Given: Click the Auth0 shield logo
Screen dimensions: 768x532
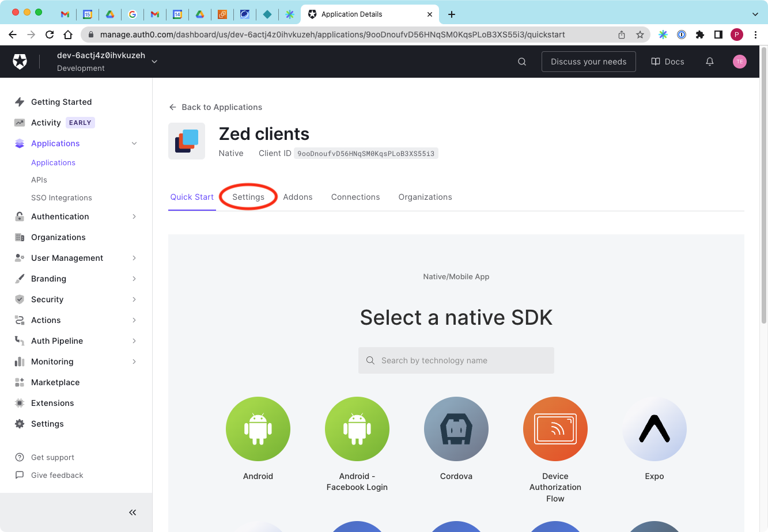Looking at the screenshot, I should point(20,62).
